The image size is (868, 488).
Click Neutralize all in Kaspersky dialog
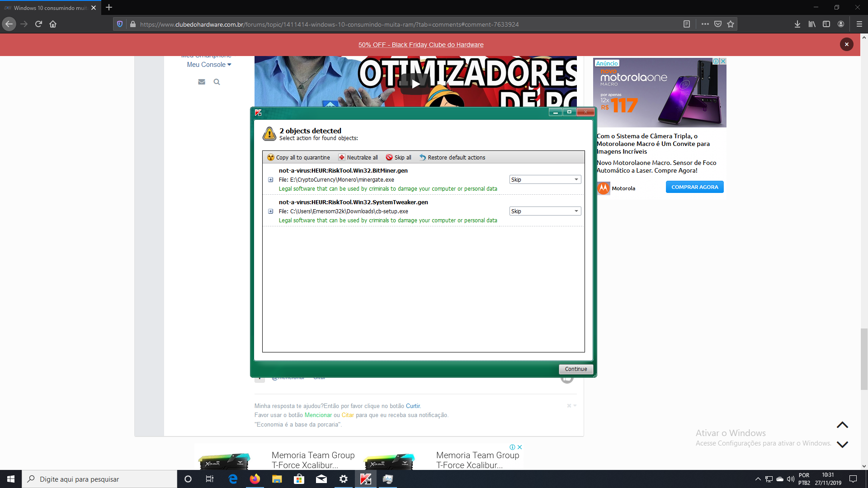(358, 157)
